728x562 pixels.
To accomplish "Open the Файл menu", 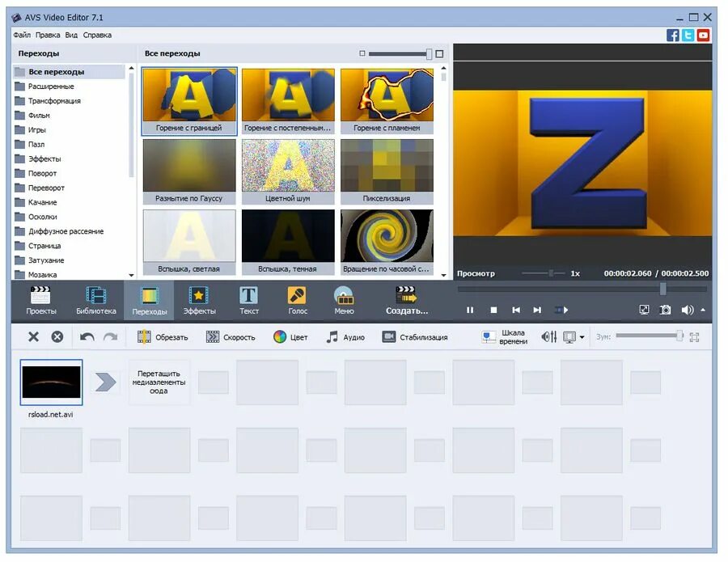I will tap(22, 35).
